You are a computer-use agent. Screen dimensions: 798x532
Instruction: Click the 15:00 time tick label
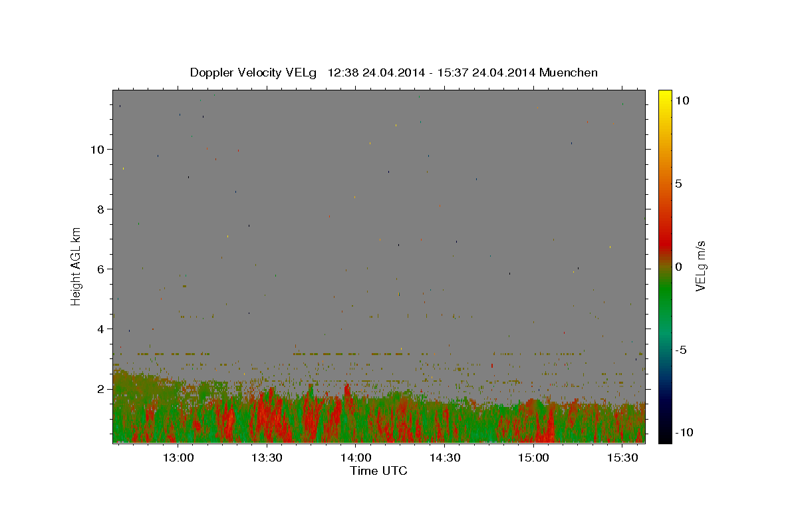[533, 458]
